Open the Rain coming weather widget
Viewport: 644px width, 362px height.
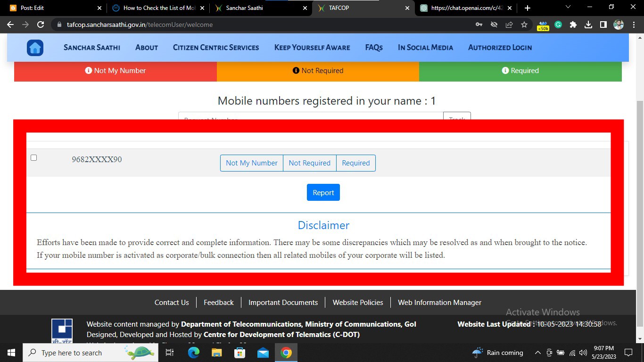(497, 353)
